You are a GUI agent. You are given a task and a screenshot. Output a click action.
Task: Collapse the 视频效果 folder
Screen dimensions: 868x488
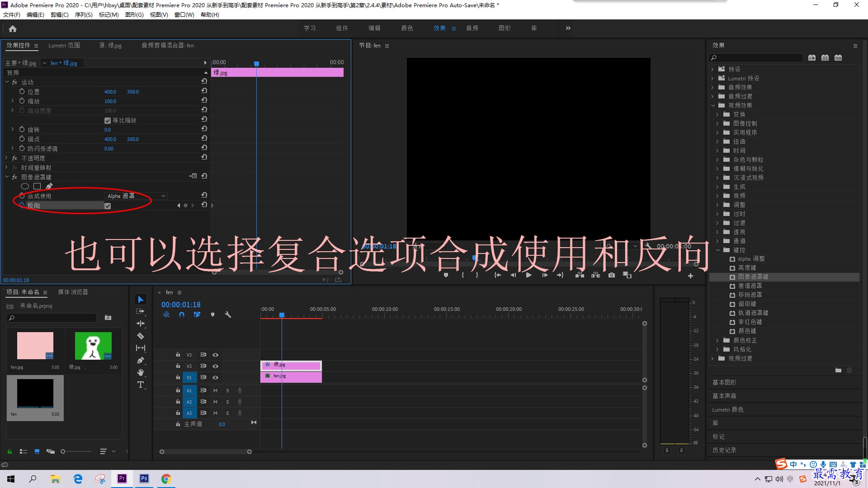tap(713, 105)
